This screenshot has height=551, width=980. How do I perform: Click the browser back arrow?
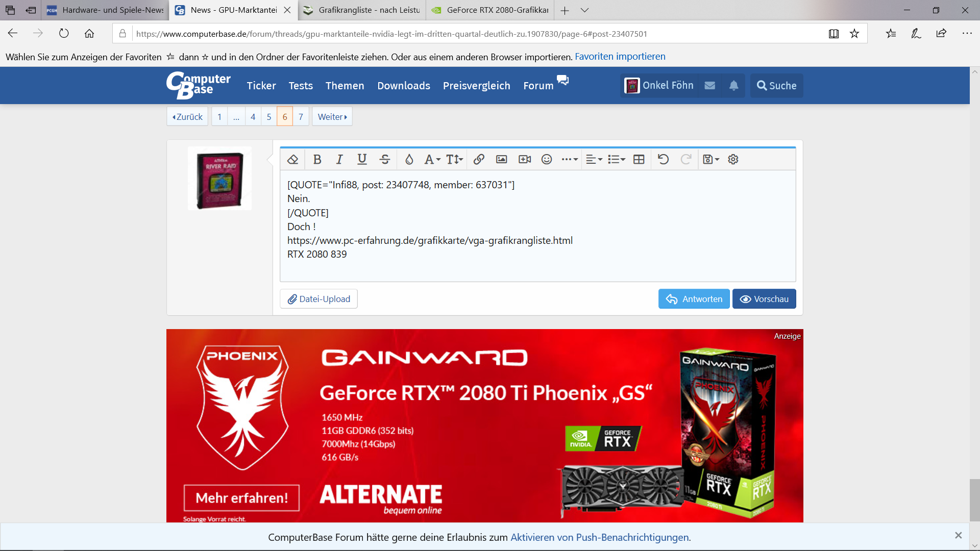pos(13,34)
